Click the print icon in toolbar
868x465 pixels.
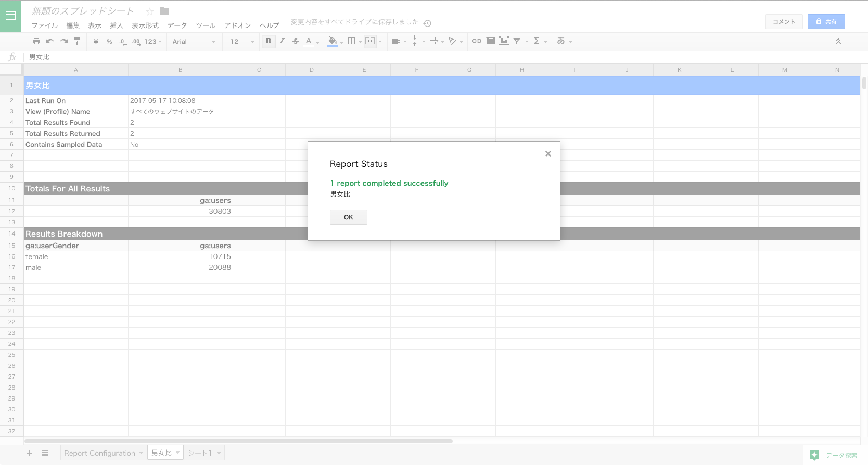click(36, 41)
